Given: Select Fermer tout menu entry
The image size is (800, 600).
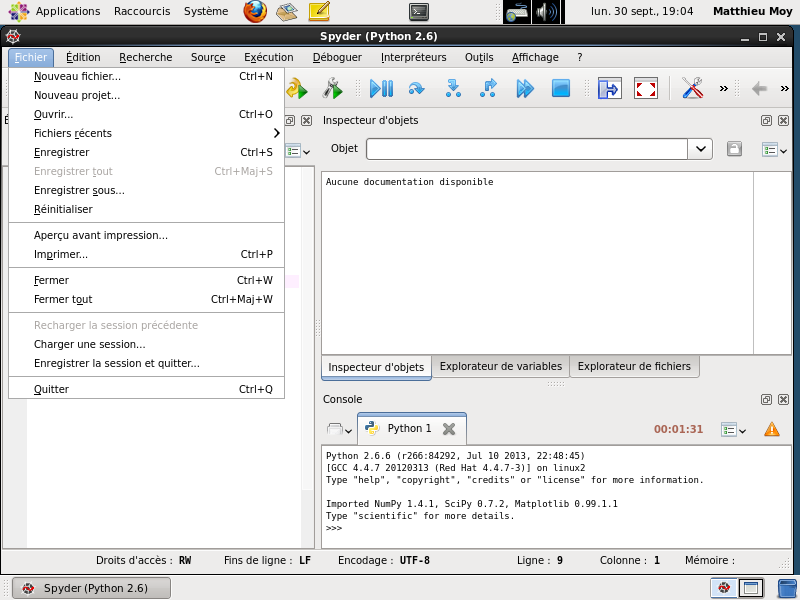Looking at the screenshot, I should 146,299.
